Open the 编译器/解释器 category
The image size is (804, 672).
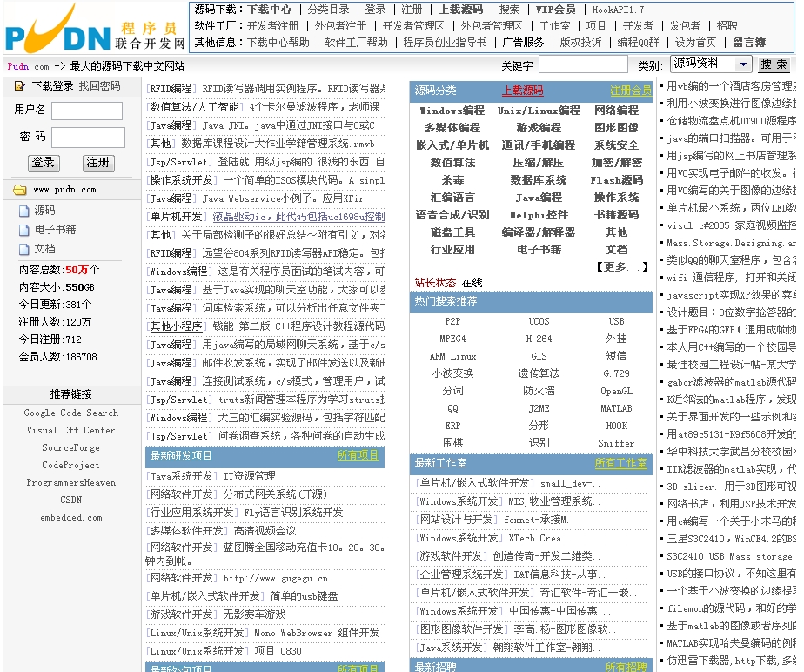click(539, 232)
